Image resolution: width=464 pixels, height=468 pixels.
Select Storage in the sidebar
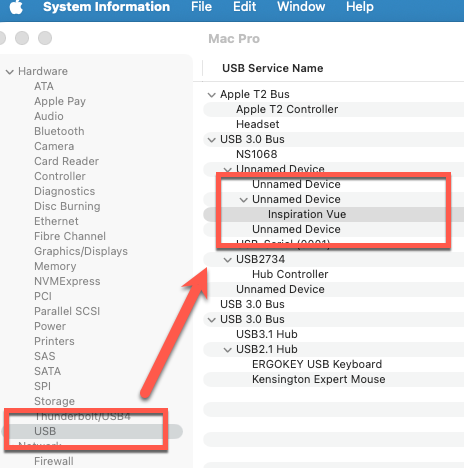tap(54, 401)
